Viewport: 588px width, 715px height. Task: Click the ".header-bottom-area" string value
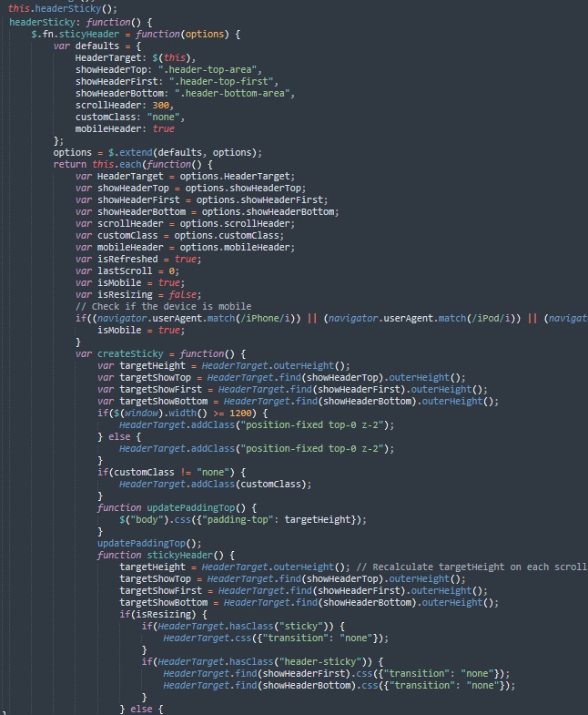coord(232,93)
